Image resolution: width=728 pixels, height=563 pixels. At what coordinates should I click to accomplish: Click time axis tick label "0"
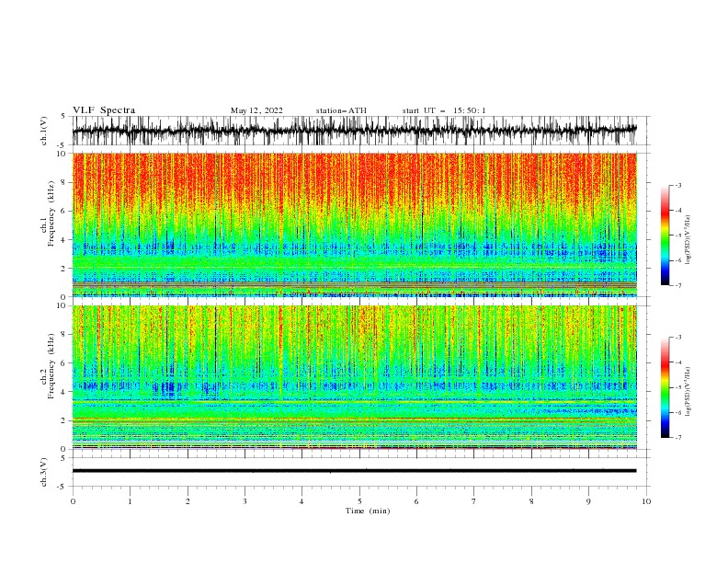pos(73,501)
